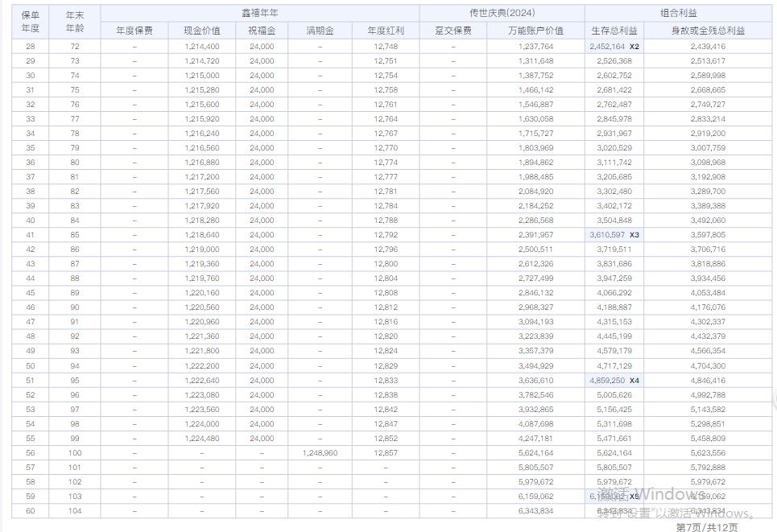The width and height of the screenshot is (777, 532).
Task: Select the account value cell 1,237,764
Action: click(x=535, y=47)
